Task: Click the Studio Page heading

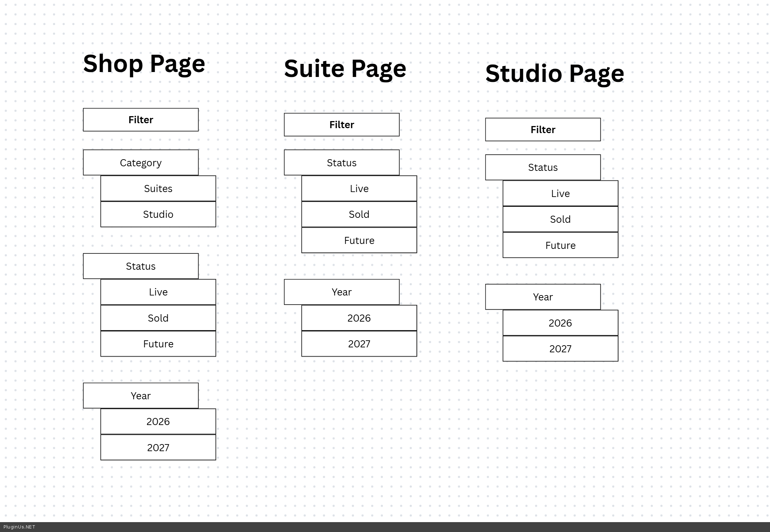Action: pyautogui.click(x=555, y=74)
